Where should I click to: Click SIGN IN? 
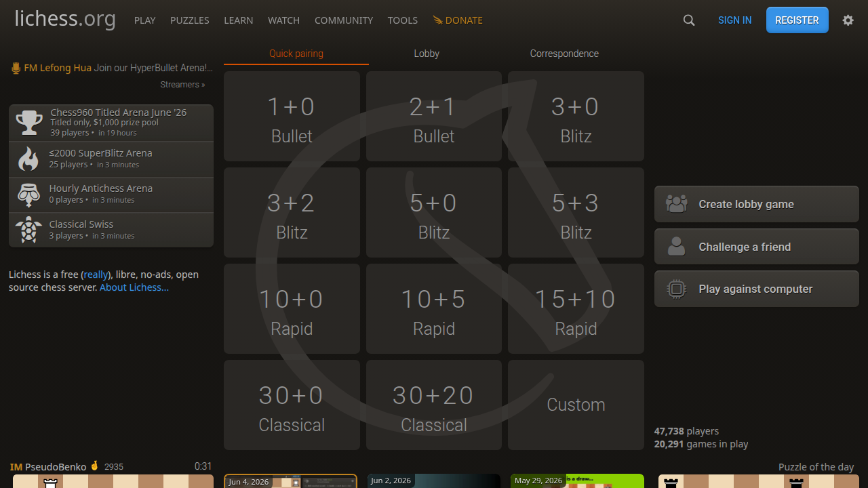point(735,20)
